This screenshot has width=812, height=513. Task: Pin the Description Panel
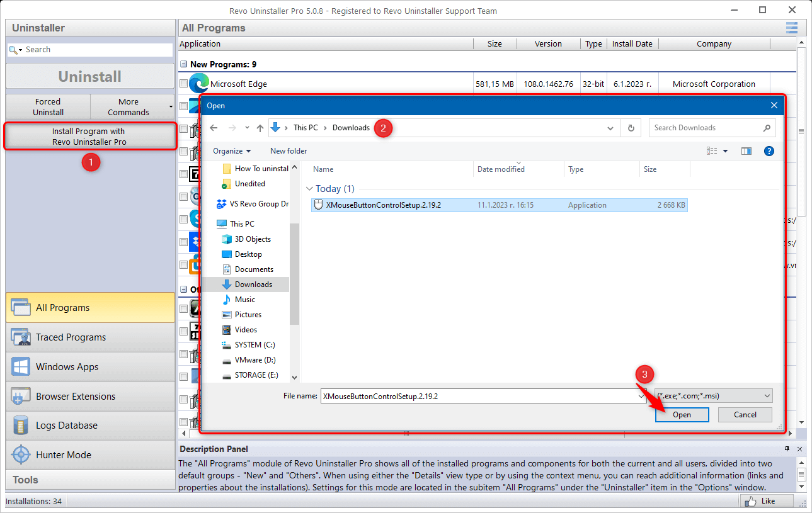point(787,449)
